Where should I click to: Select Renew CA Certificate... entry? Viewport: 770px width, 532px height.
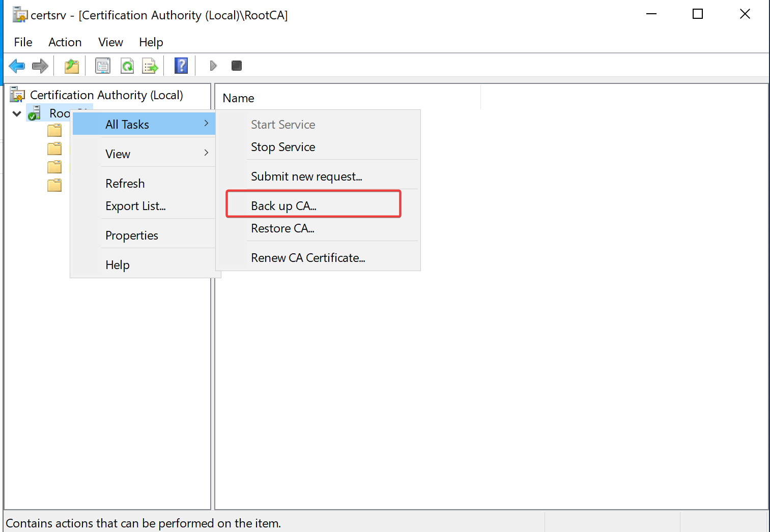pos(308,258)
